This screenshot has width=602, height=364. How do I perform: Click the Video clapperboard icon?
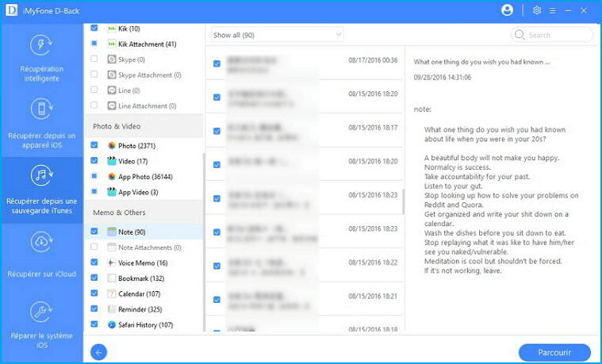[112, 161]
